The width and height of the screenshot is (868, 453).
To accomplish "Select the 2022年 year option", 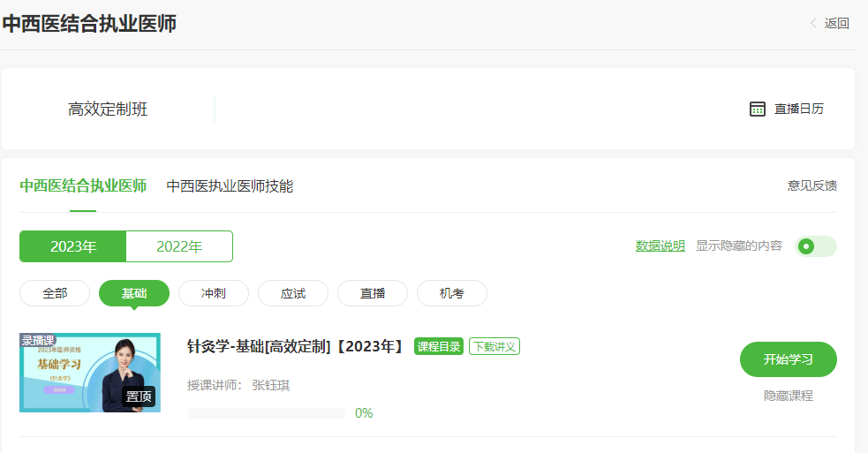I will coord(179,246).
